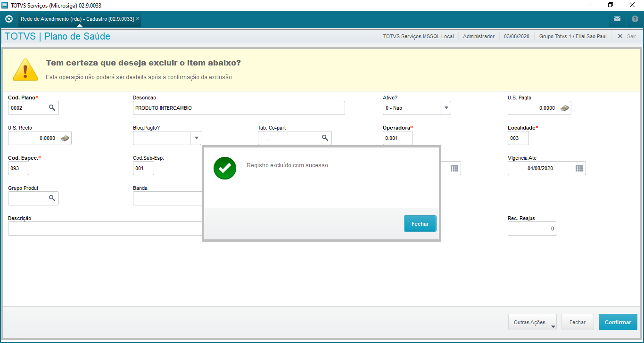
Task: Open the messages envelope icon
Action: click(x=617, y=19)
